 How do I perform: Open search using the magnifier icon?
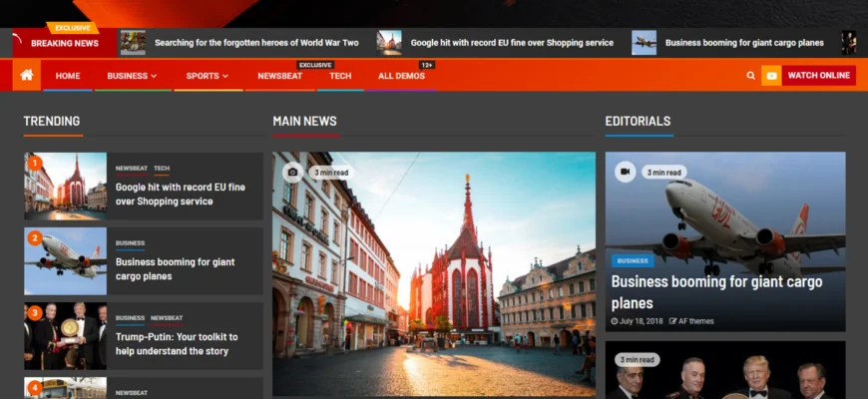coord(750,76)
